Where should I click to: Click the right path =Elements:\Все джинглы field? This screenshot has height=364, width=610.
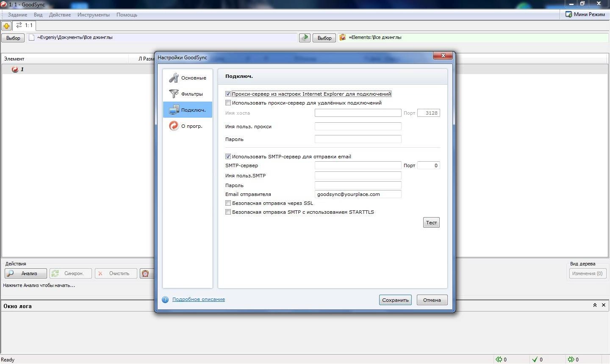(x=474, y=37)
